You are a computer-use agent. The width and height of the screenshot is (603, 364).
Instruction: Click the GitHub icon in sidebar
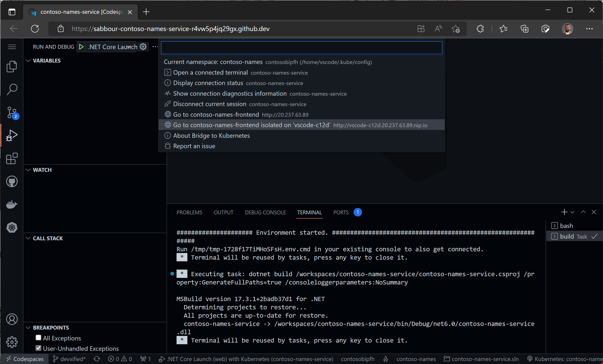(x=12, y=180)
